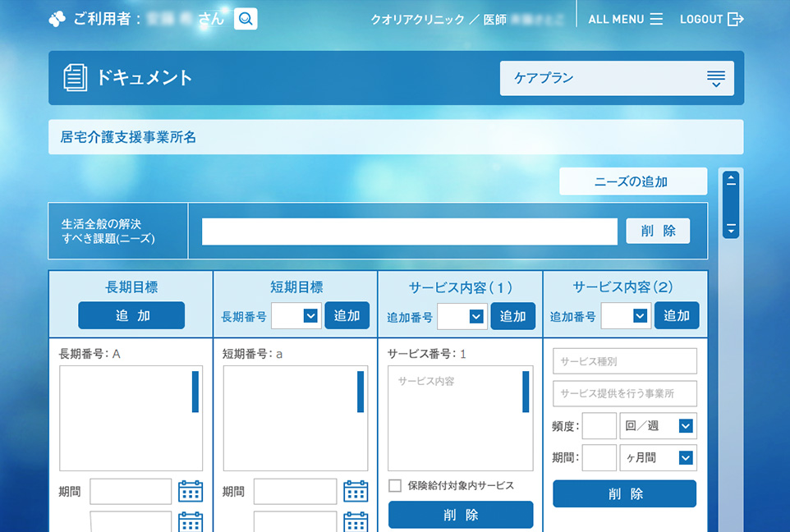790x532 pixels.
Task: Focus the 生活全般の解決すべき課題 text field
Action: 409,232
